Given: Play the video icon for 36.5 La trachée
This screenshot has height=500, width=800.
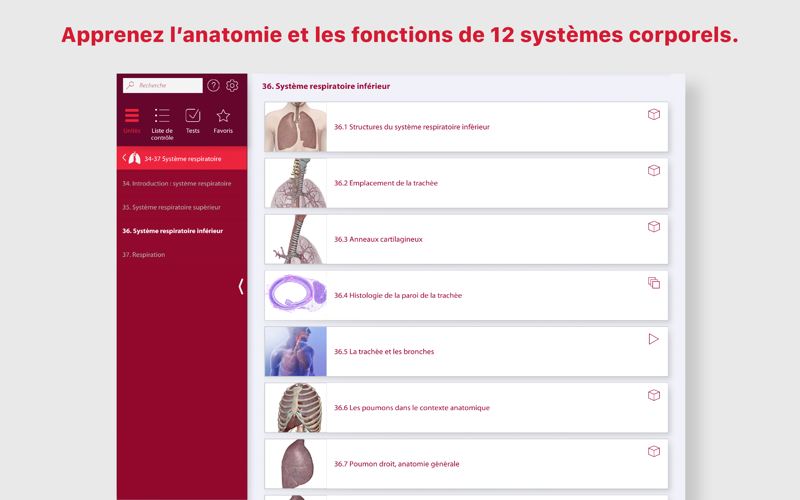Looking at the screenshot, I should click(654, 339).
